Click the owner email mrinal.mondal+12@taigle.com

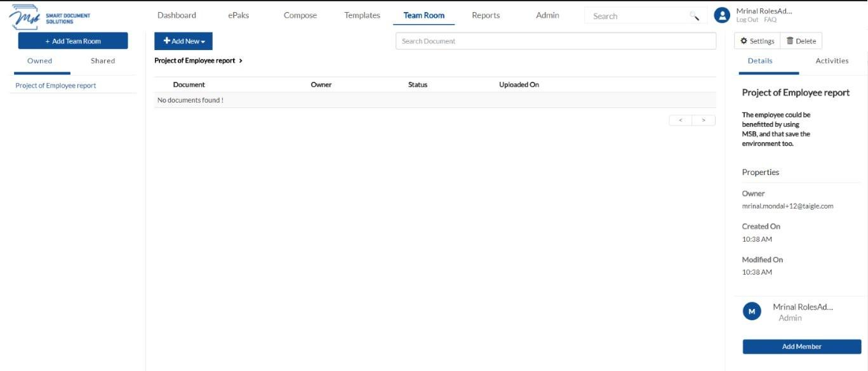[787, 206]
